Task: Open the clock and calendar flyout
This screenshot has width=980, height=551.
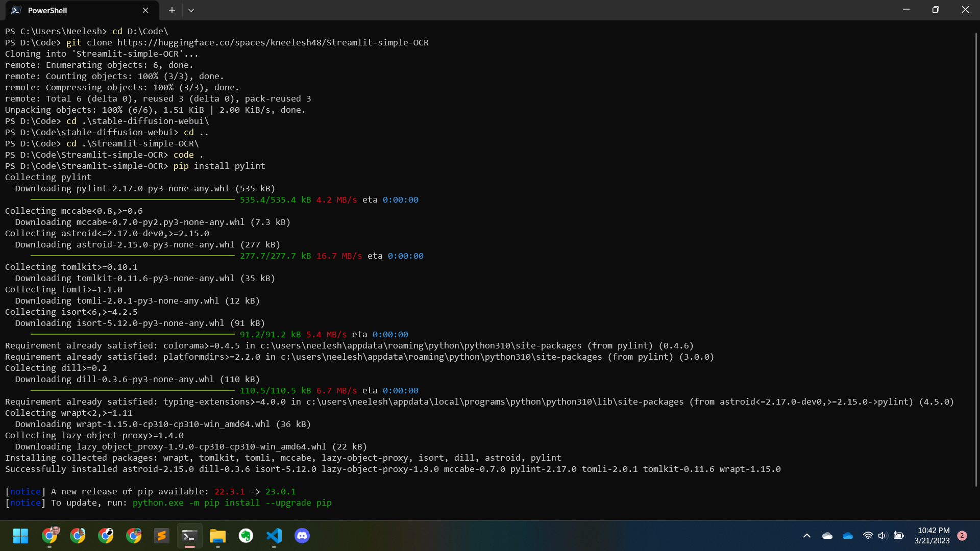Action: 932,536
